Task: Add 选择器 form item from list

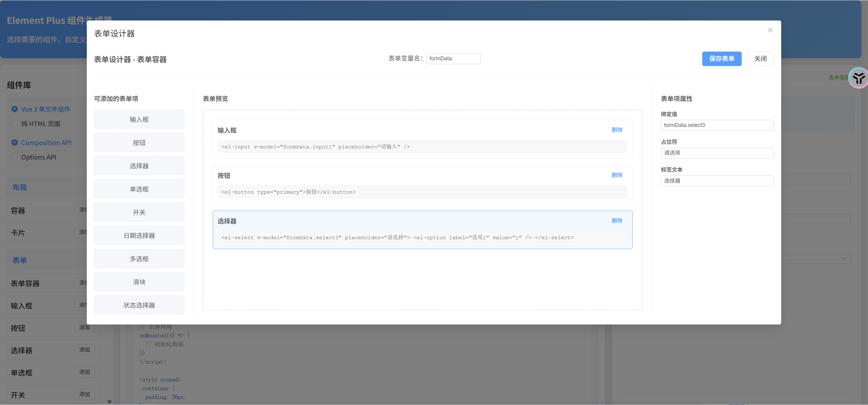Action: point(139,166)
